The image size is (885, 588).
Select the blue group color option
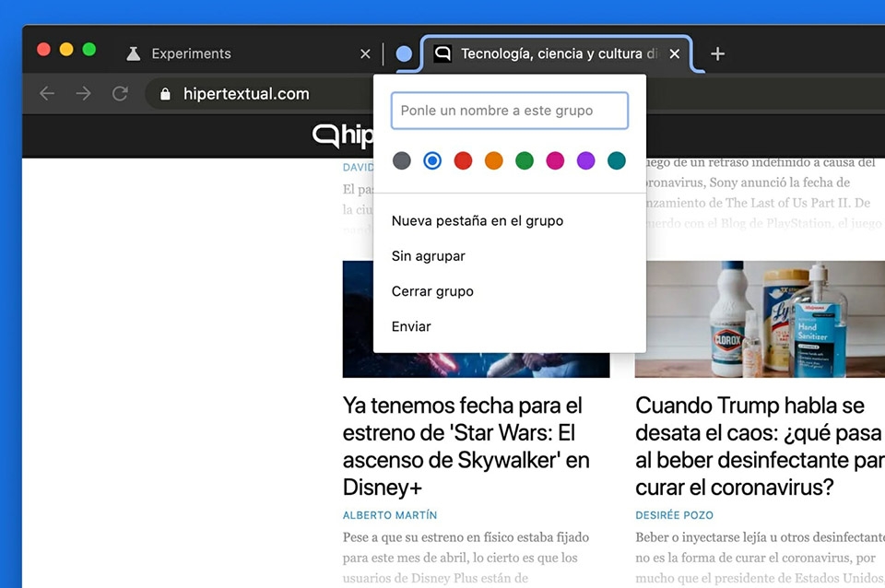pyautogui.click(x=432, y=161)
